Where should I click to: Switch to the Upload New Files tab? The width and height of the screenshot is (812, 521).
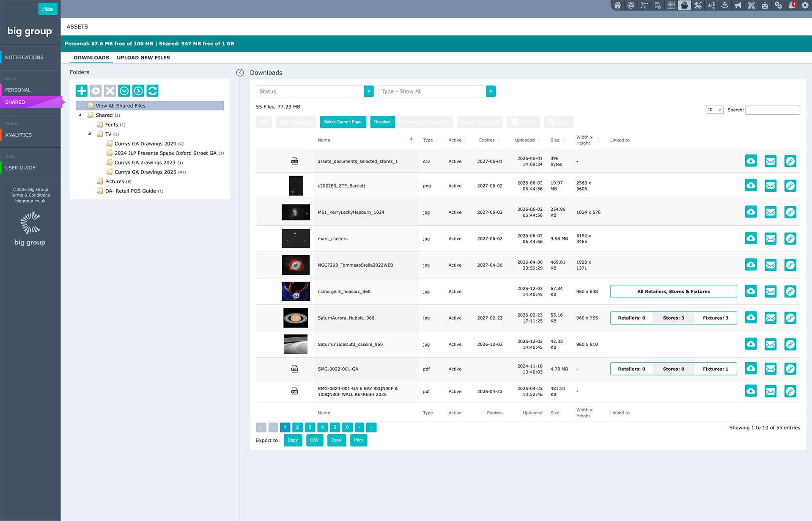143,58
